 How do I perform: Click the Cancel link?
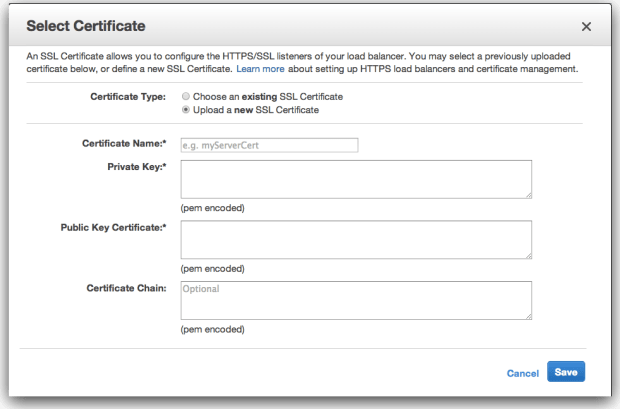coord(523,373)
